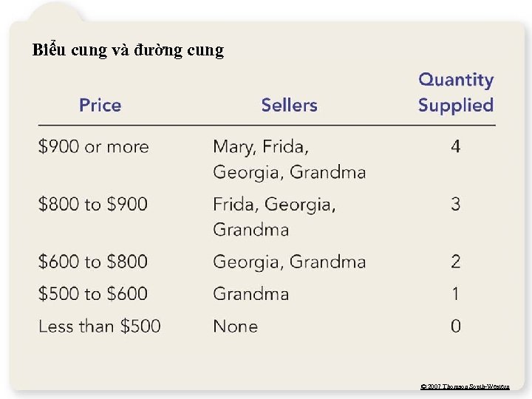Click the "Quantity Supplied" column header
The image size is (532, 399).
point(455,92)
